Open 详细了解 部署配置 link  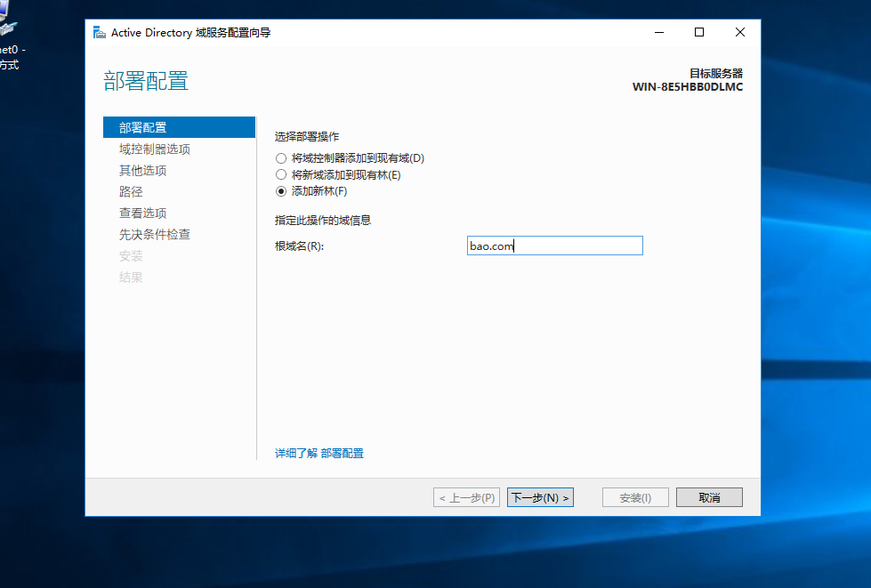click(319, 453)
